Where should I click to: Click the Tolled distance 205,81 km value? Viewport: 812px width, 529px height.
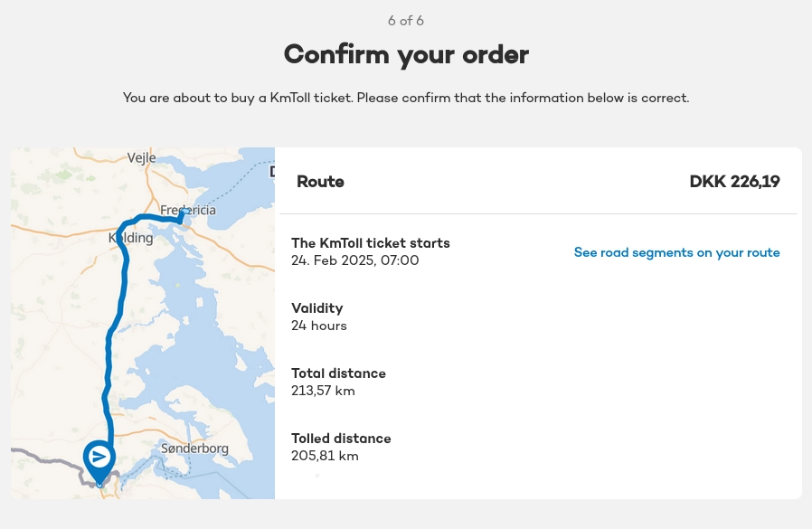325,456
